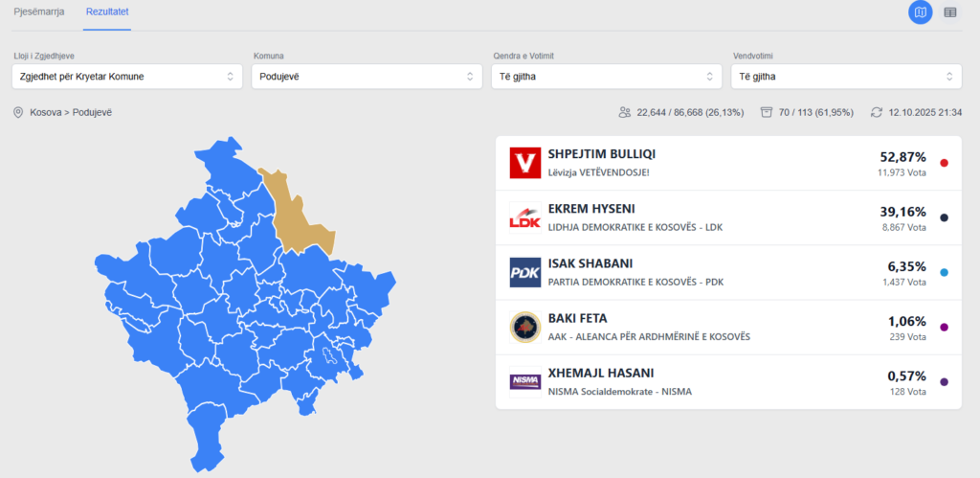Viewport: 980px width, 478px height.
Task: Click the NISMA party logo
Action: 524,381
